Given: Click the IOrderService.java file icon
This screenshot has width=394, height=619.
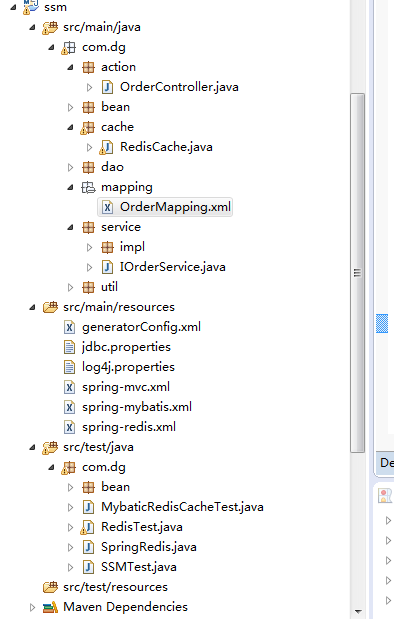Looking at the screenshot, I should click(x=107, y=267).
